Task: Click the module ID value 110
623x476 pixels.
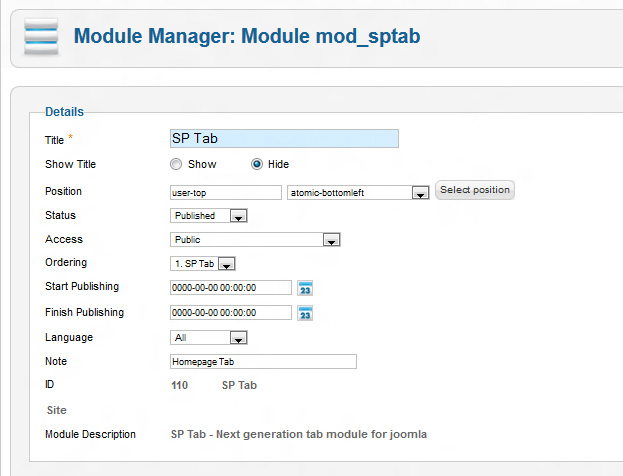Action: click(x=179, y=385)
